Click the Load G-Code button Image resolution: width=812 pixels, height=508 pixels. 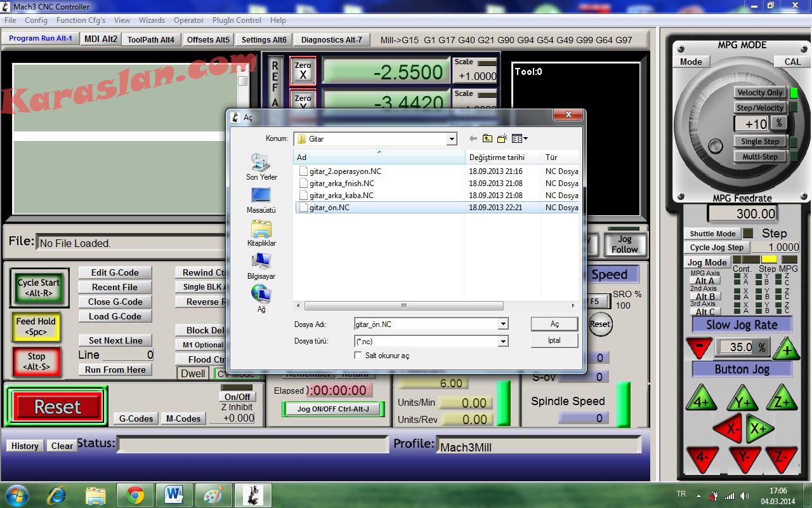pyautogui.click(x=115, y=316)
